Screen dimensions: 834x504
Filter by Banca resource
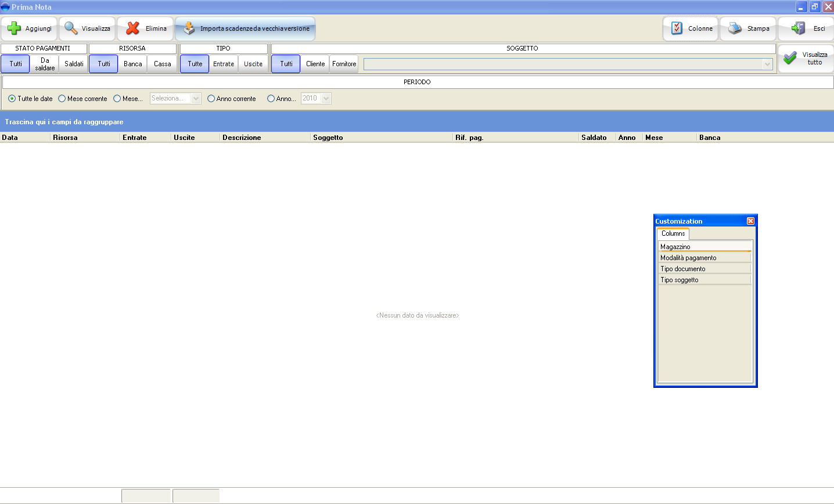132,64
